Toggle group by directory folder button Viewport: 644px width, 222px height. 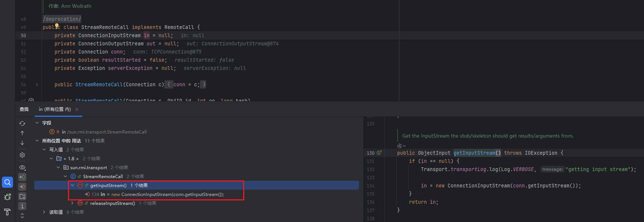[22, 196]
